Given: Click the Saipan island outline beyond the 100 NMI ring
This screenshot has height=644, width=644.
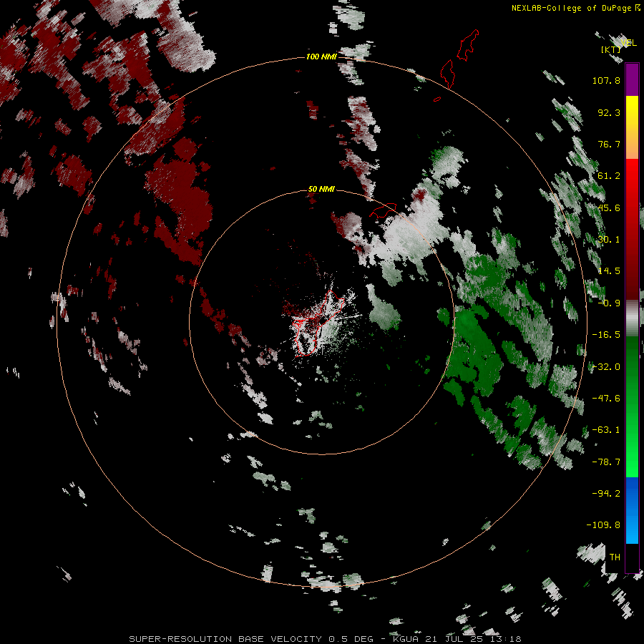Looking at the screenshot, I should pyautogui.click(x=467, y=45).
